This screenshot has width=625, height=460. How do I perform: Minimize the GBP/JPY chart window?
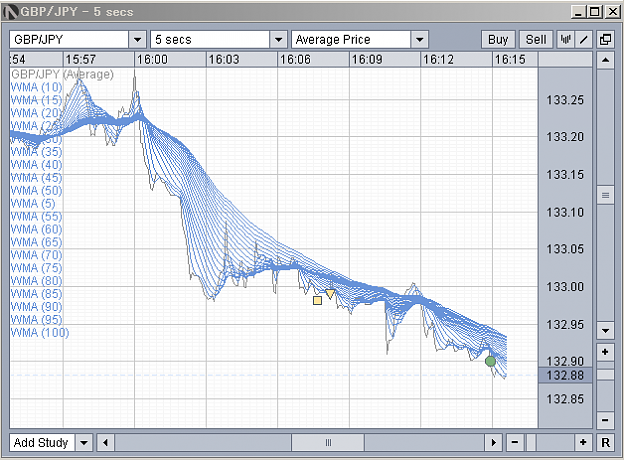click(579, 12)
